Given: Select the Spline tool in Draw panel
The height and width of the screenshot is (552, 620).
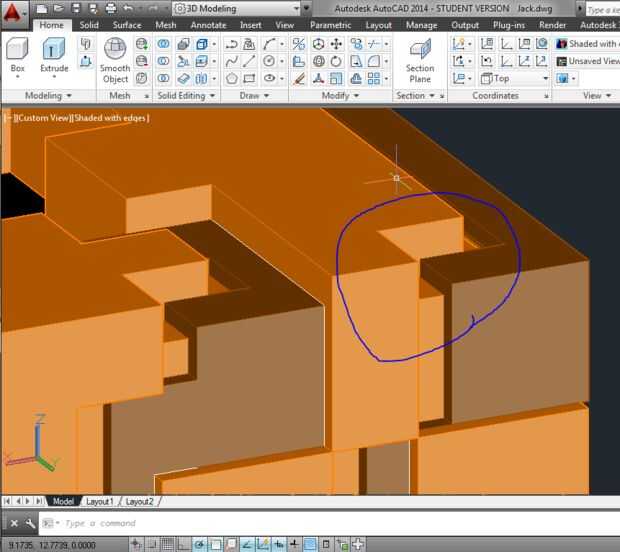Looking at the screenshot, I should [231, 61].
